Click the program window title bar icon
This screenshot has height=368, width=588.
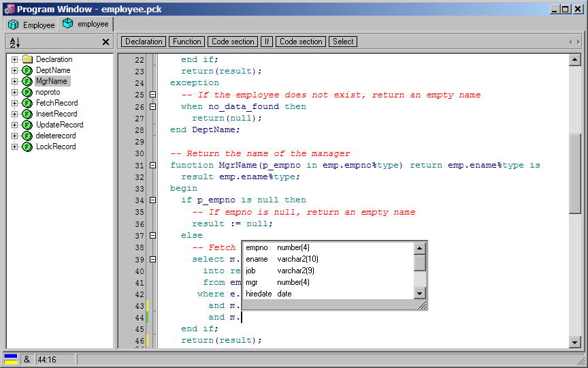point(10,9)
